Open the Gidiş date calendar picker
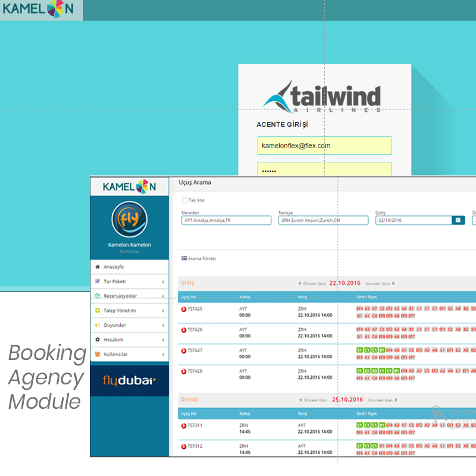 pyautogui.click(x=458, y=220)
